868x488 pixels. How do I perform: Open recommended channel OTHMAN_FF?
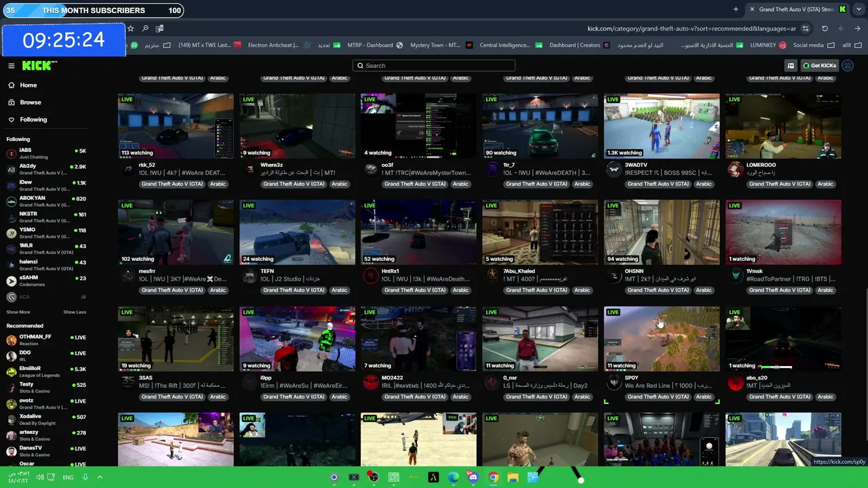46,340
